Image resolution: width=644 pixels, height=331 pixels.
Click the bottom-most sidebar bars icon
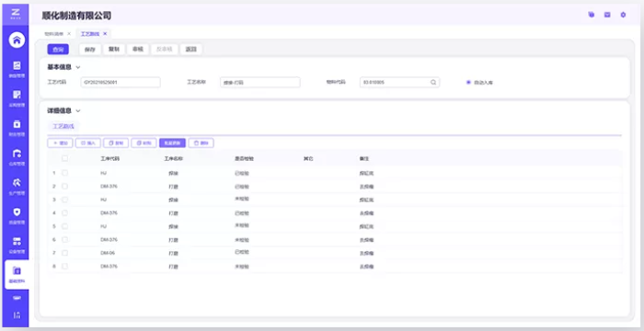pos(17,315)
